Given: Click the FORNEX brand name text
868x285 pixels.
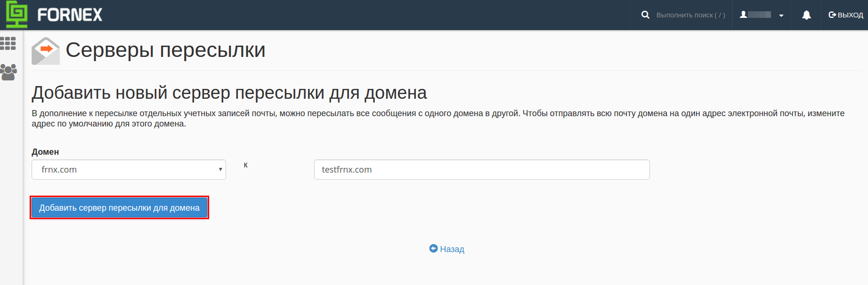Looking at the screenshot, I should point(70,15).
